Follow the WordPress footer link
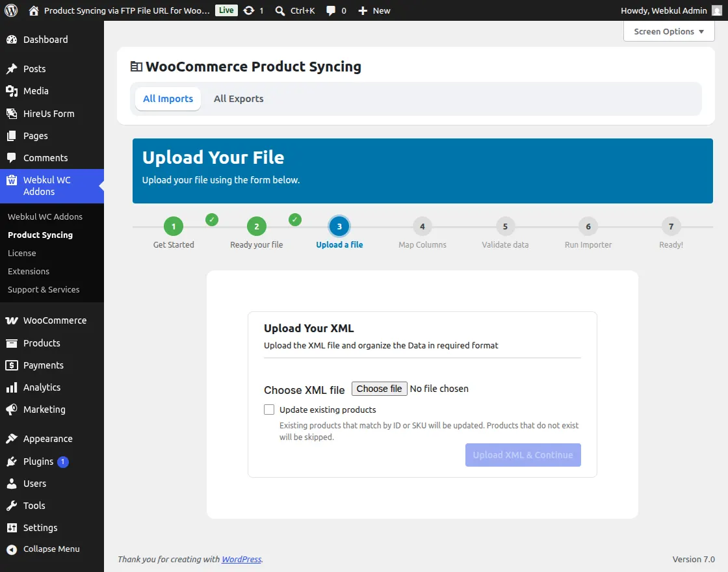This screenshot has height=572, width=728. click(x=241, y=560)
